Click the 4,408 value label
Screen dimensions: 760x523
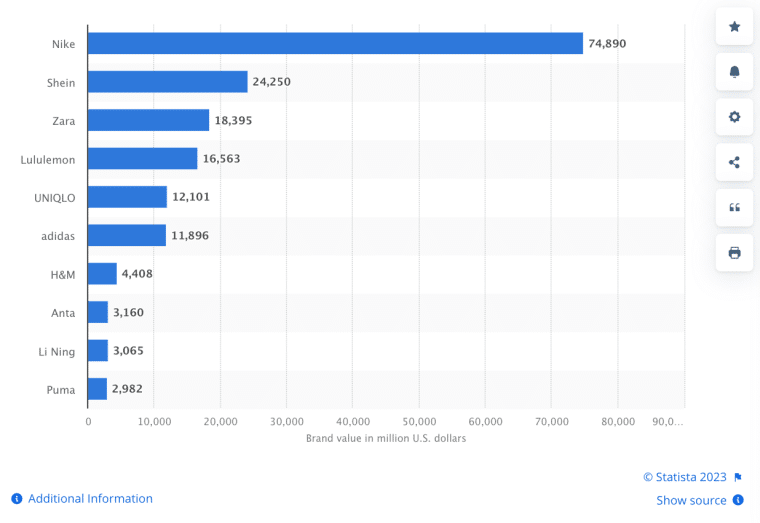(137, 274)
